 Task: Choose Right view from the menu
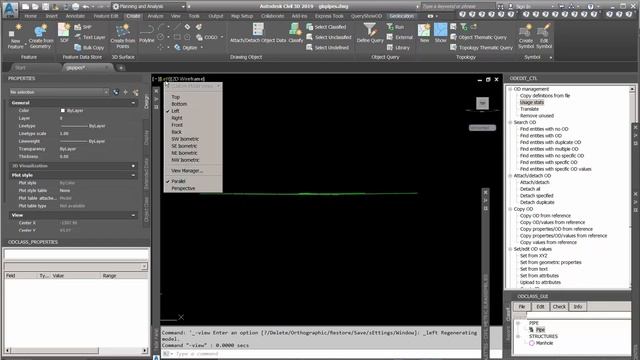tap(177, 118)
